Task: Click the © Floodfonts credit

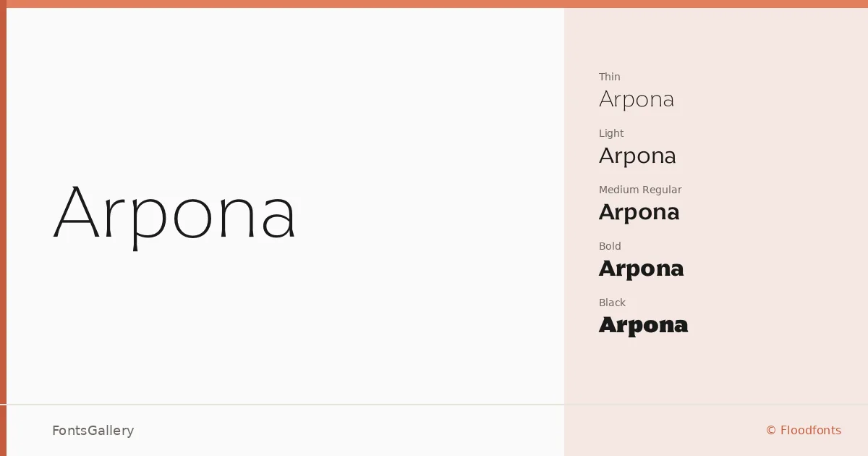Action: coord(804,431)
